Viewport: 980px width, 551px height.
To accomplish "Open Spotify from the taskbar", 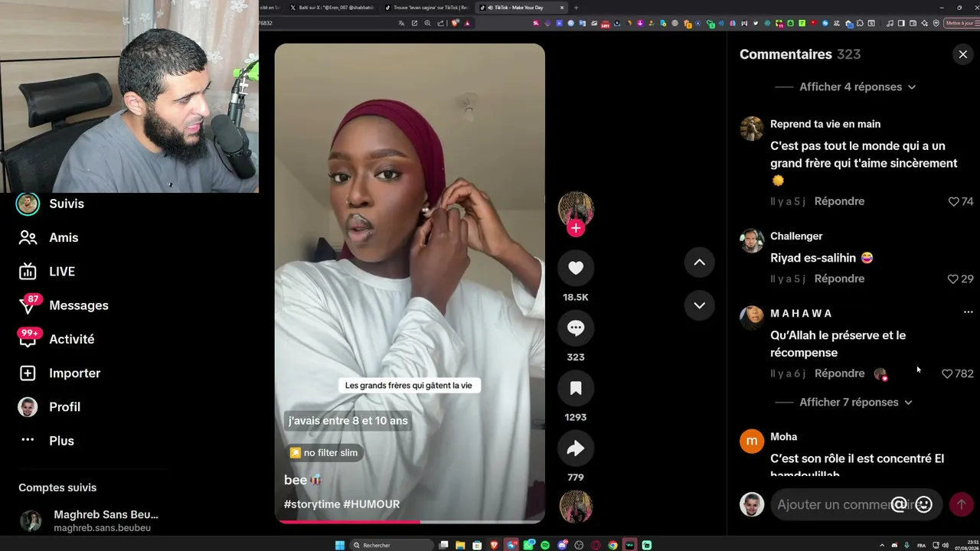I will click(545, 545).
